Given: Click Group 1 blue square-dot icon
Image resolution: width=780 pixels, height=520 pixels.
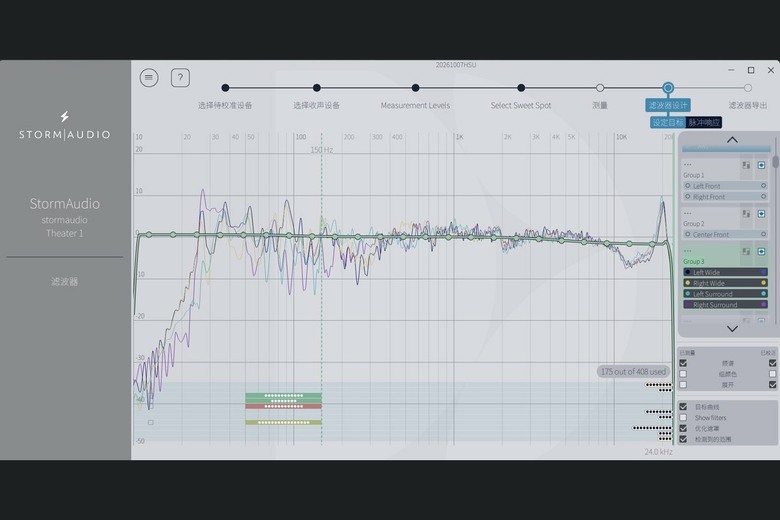Looking at the screenshot, I should 762,165.
